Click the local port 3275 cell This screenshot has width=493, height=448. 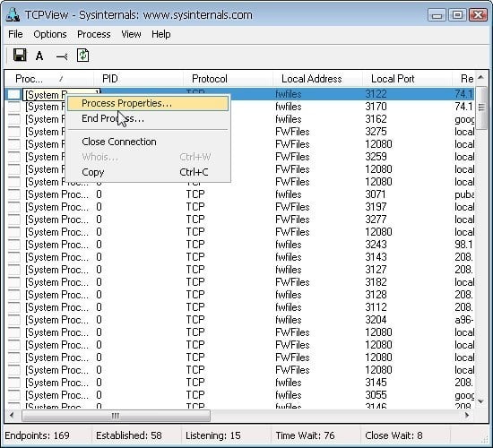[376, 132]
